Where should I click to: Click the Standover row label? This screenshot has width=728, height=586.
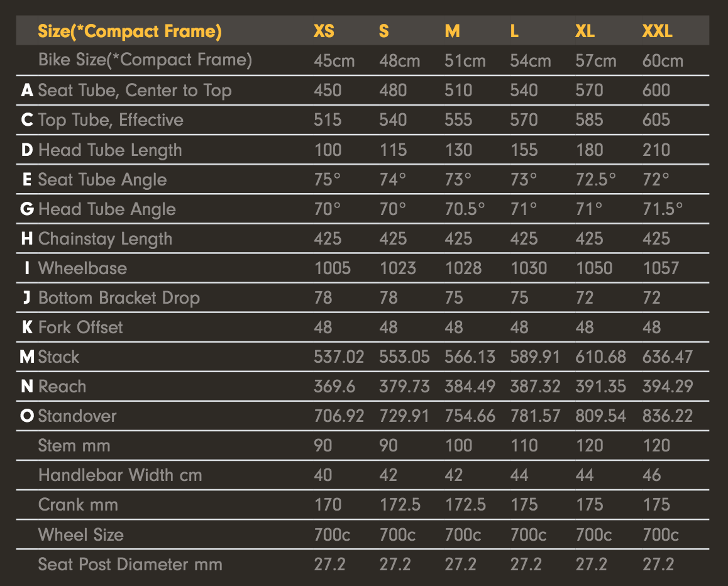77,416
